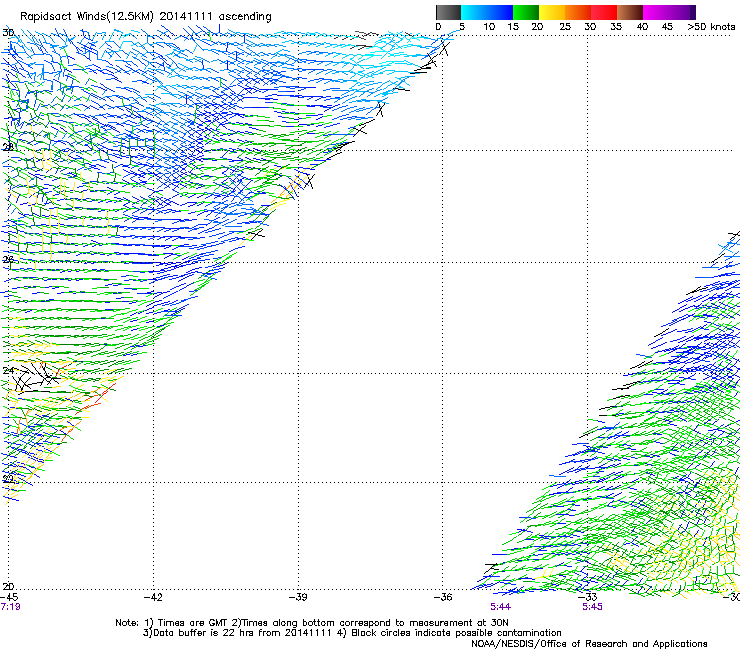Click the 'NOAA/NESDIS/Office of Research and Applications' credit
Image resolution: width=740 pixels, height=650 pixels.
[589, 644]
